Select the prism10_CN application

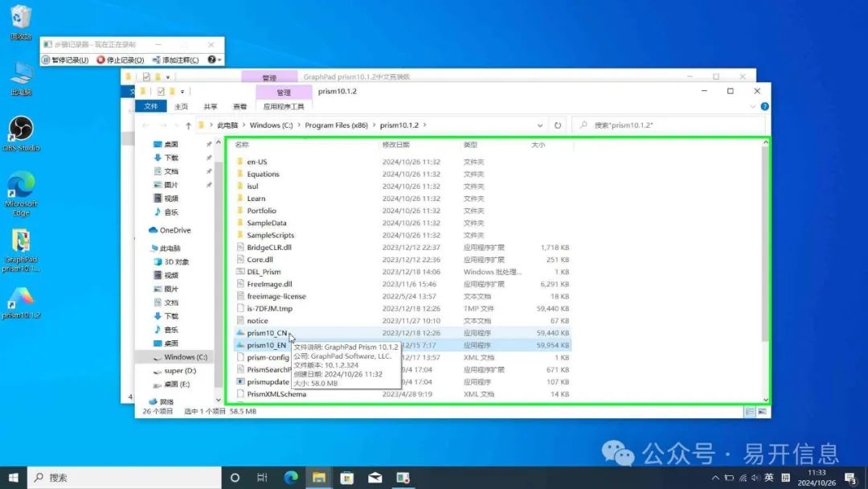[x=267, y=333]
